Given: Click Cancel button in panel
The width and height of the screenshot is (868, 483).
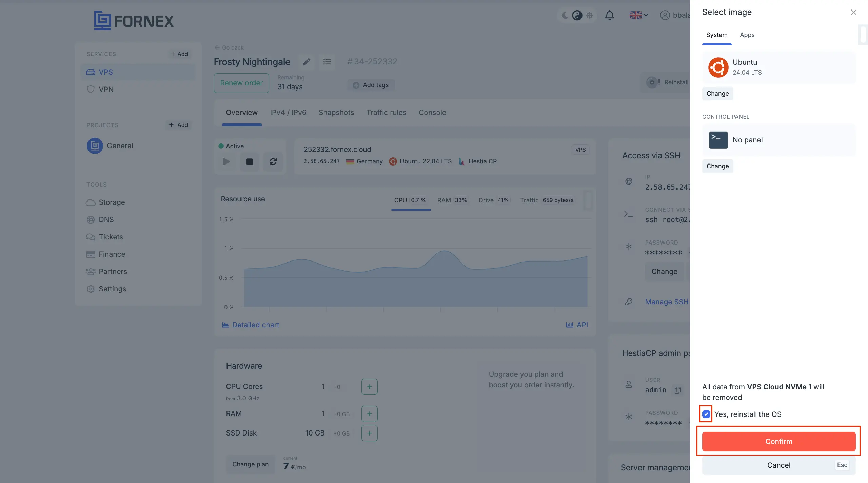Looking at the screenshot, I should [779, 465].
